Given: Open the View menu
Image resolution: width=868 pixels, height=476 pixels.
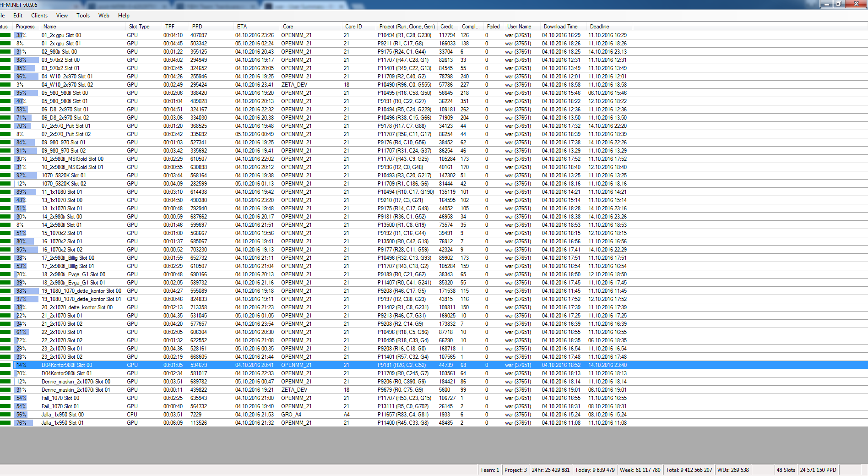Looking at the screenshot, I should (62, 16).
